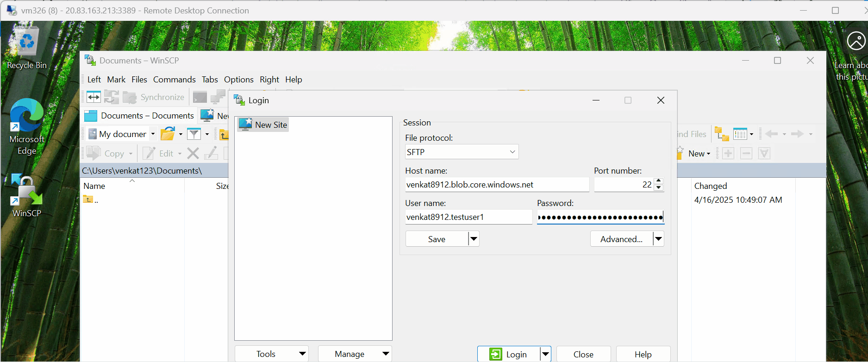Open the Advanced button dropdown arrow
This screenshot has height=362, width=868.
(658, 239)
